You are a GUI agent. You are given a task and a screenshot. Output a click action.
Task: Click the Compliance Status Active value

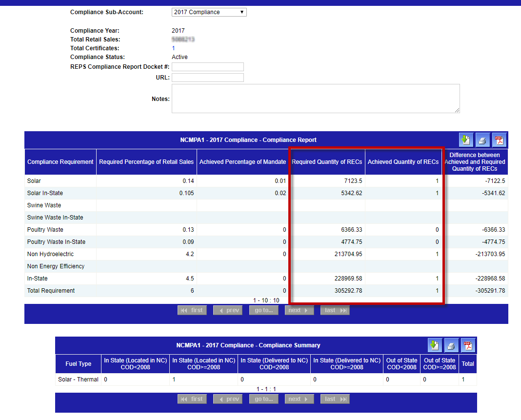click(x=180, y=57)
